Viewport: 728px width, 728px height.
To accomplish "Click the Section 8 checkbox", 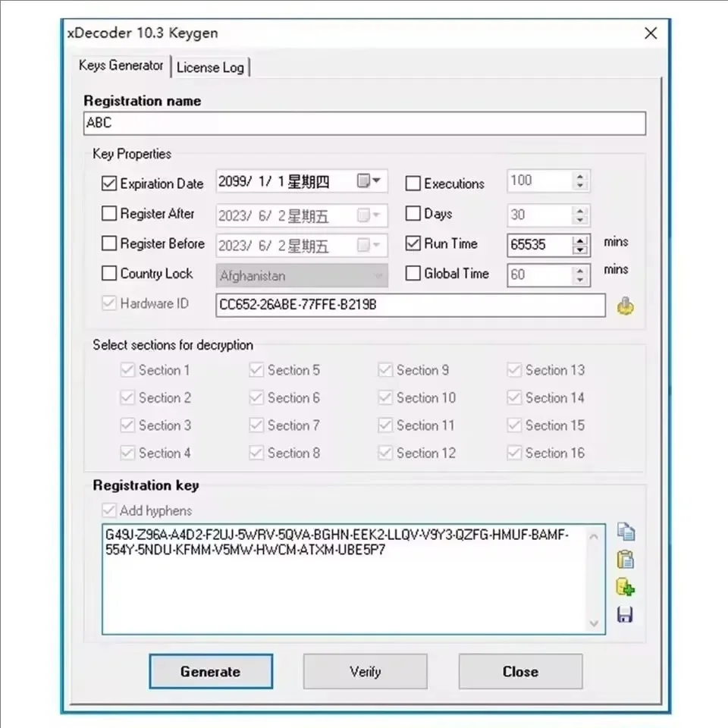I will tap(256, 453).
